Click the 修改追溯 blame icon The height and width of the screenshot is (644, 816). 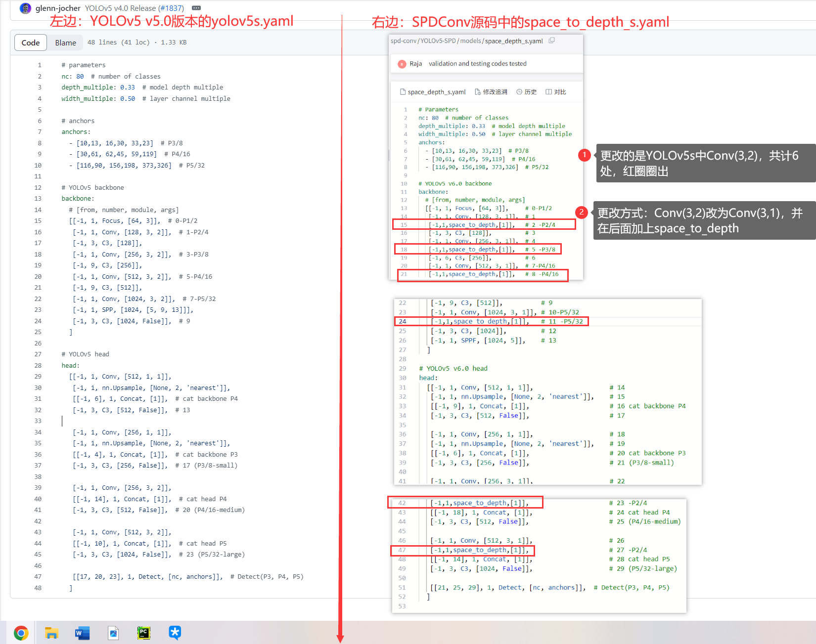click(478, 92)
